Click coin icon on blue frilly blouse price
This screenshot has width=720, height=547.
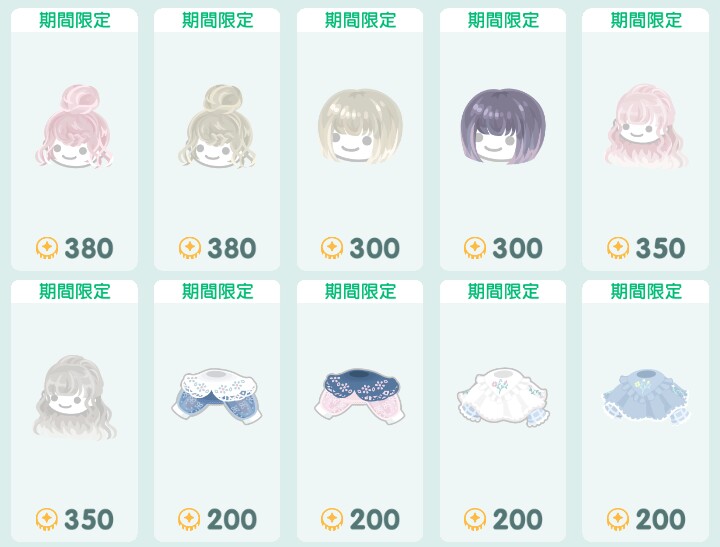(x=618, y=519)
